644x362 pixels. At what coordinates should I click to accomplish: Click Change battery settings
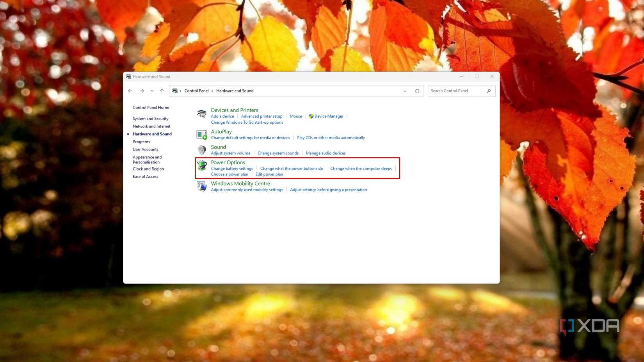(x=232, y=169)
